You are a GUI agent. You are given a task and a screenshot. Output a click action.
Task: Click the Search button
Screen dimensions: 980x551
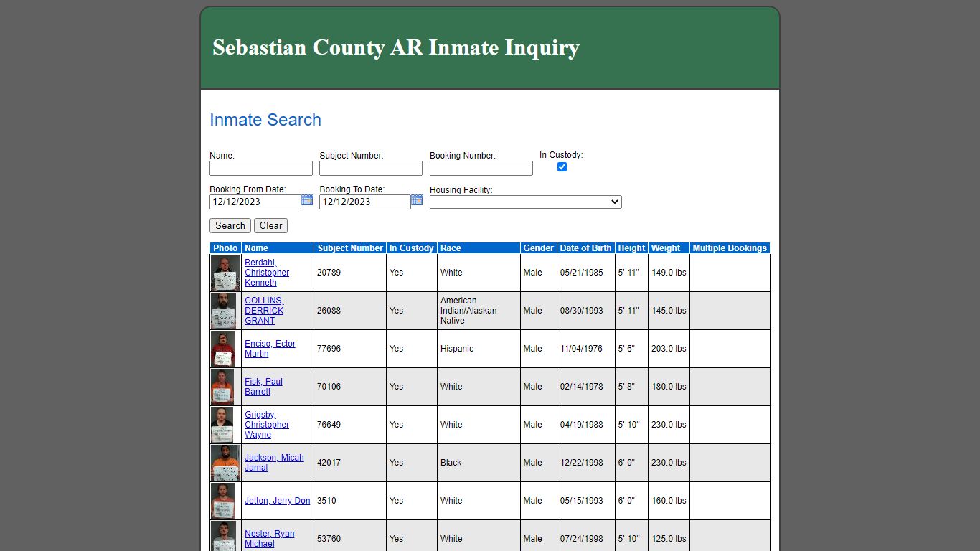[x=230, y=225]
